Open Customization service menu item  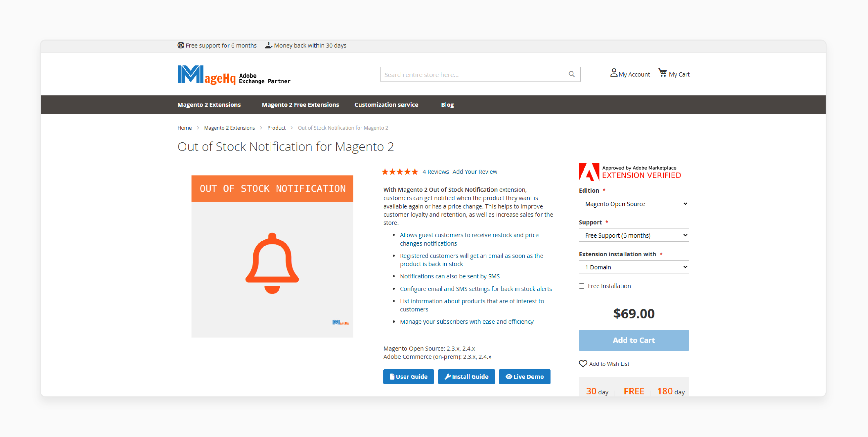pos(386,105)
